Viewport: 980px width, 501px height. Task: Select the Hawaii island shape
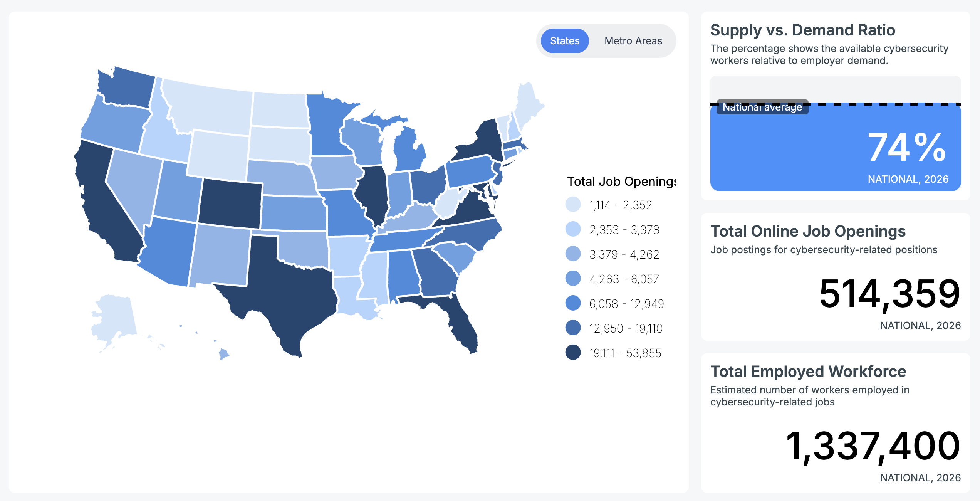point(223,353)
